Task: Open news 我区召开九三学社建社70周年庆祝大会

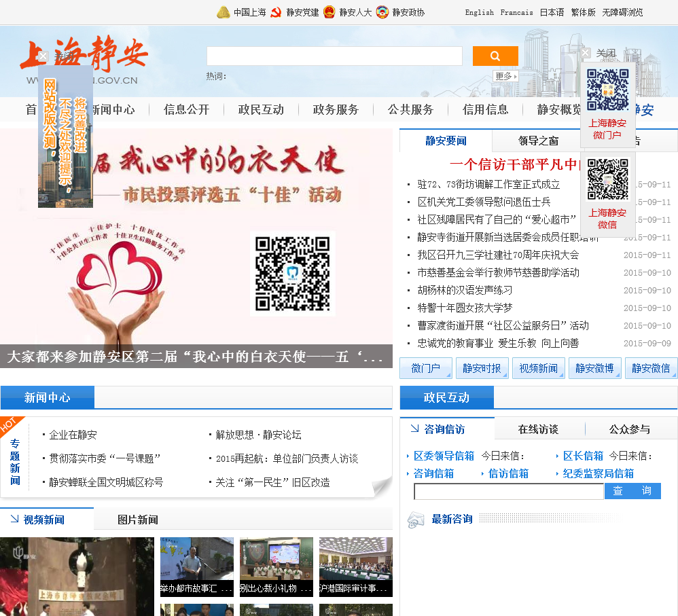Action: point(498,255)
